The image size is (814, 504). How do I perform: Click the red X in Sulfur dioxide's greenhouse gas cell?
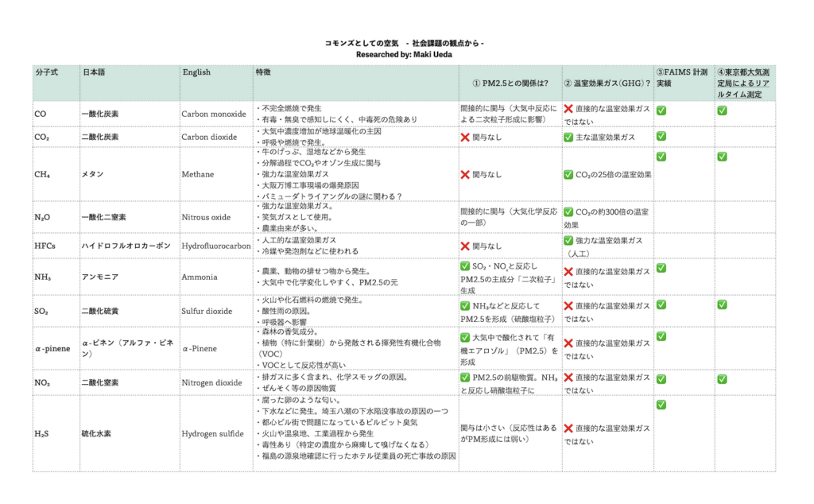pos(568,305)
